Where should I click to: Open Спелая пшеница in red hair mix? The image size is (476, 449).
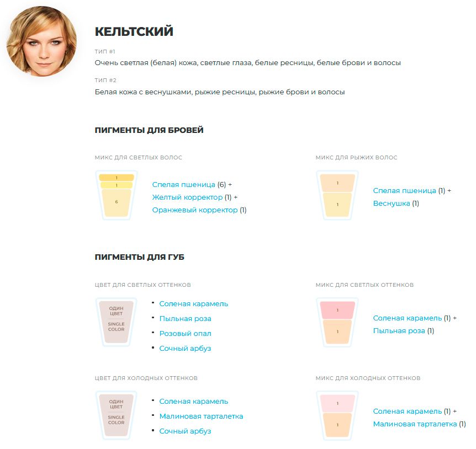(405, 191)
